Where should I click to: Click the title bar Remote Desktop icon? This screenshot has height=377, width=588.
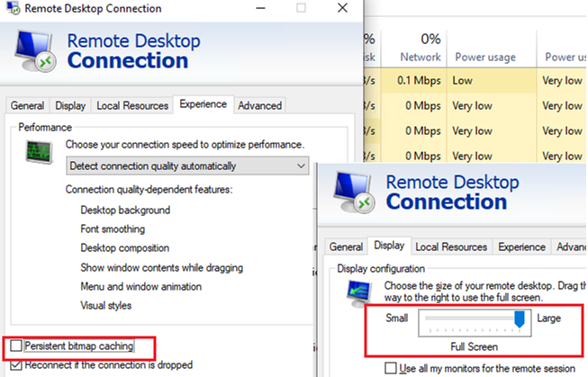(x=13, y=8)
